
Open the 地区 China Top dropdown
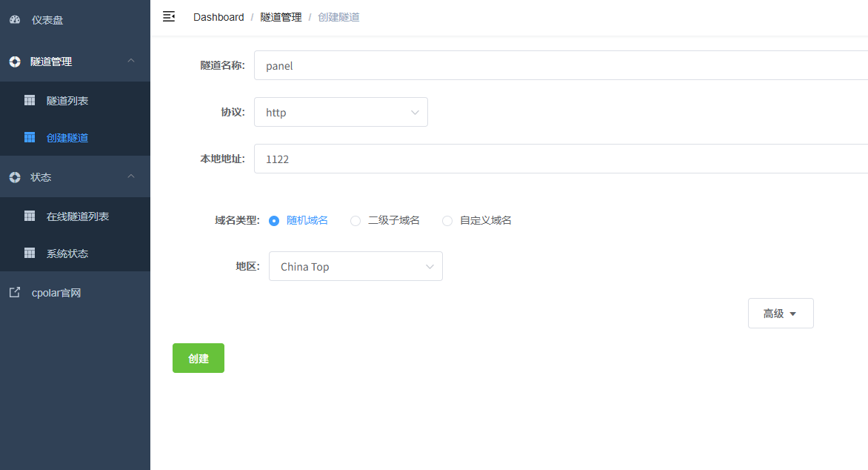click(x=355, y=267)
